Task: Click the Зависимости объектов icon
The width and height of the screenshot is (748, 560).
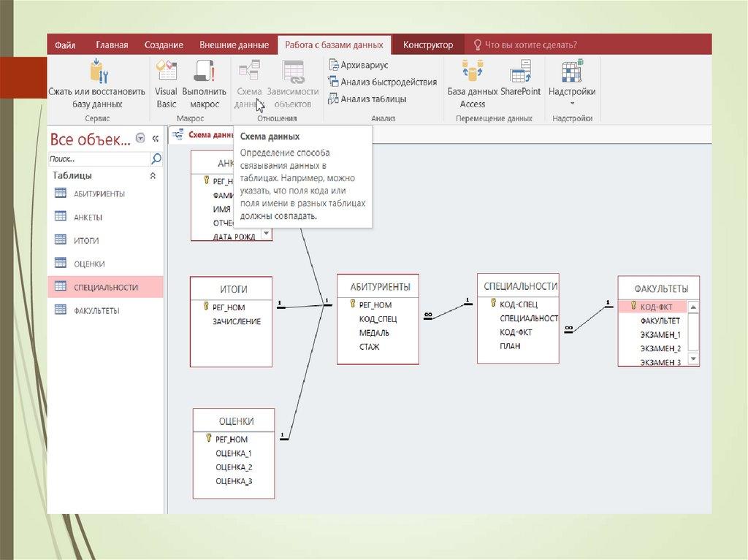Action: pyautogui.click(x=293, y=73)
